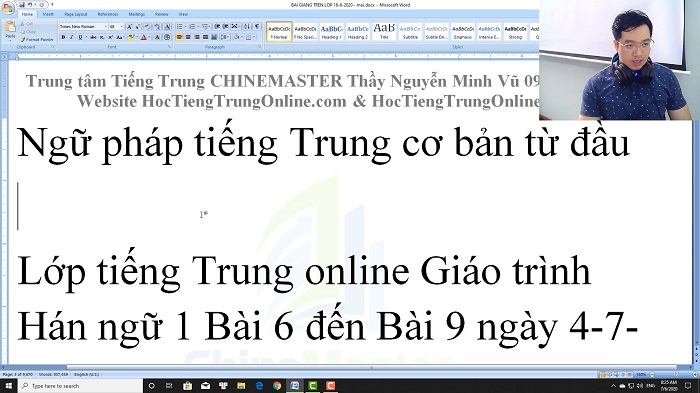Screen dimensions: 700x393
Task: Undo last action in Quick Access toolbar
Action: (x=30, y=5)
